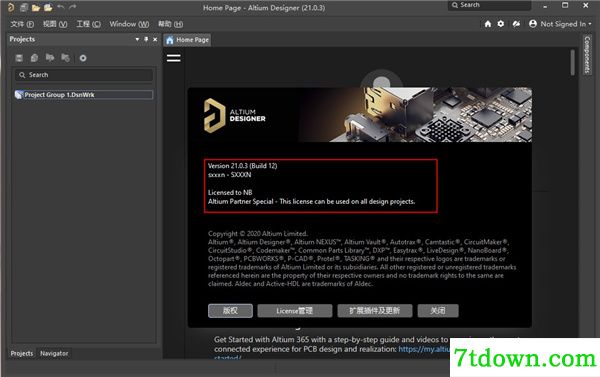Click the Home Page vertical scrollbar
The height and width of the screenshot is (377, 600).
(572, 63)
